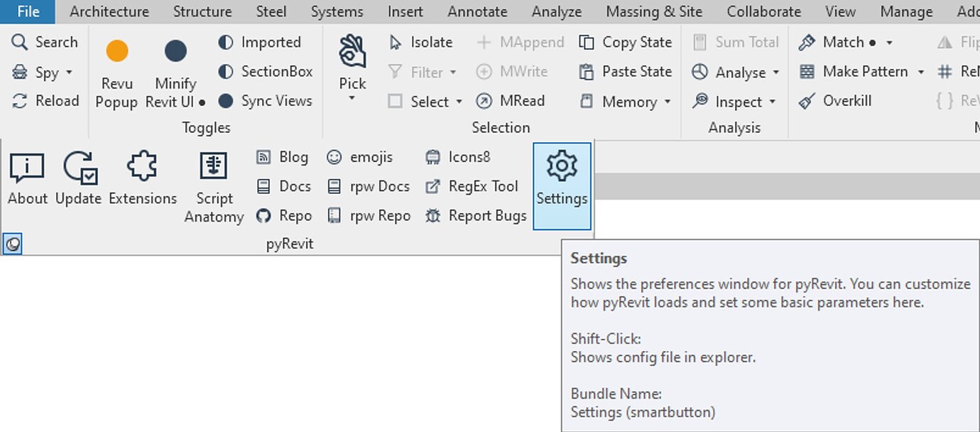This screenshot has width=980, height=432.
Task: Click Report Bugs
Action: pos(476,215)
